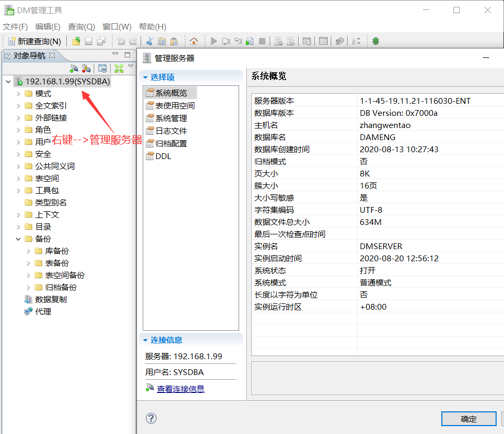Click the green bug debug toolbar icon
Viewport: 504px width, 434px height.
pos(375,41)
